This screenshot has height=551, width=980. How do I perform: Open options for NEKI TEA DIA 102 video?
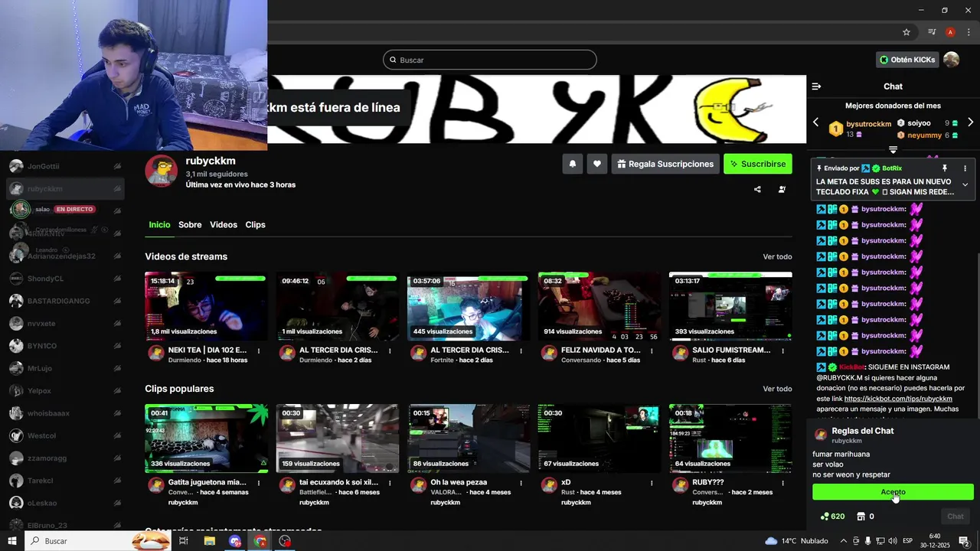pyautogui.click(x=259, y=350)
